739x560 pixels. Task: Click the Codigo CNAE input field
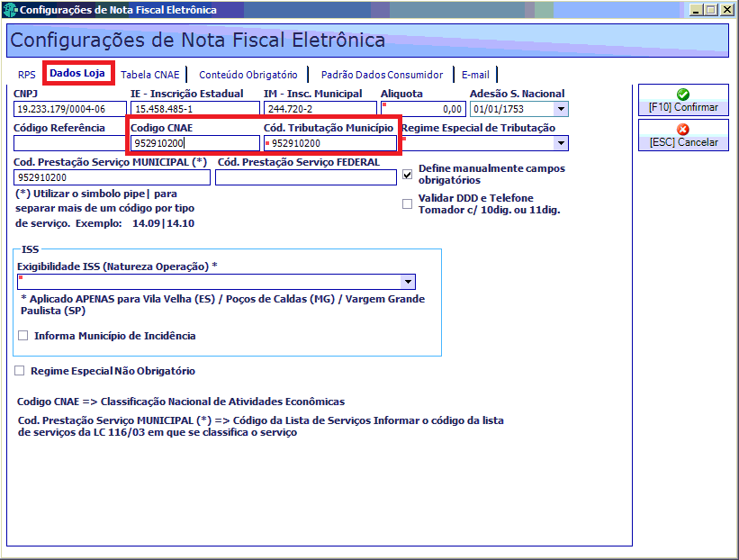(195, 143)
